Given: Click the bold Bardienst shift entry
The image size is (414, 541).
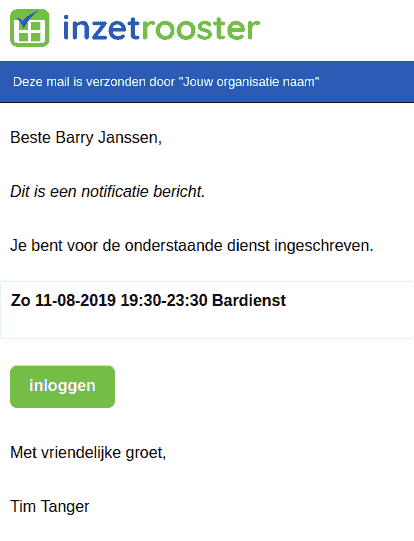Looking at the screenshot, I should point(148,300).
